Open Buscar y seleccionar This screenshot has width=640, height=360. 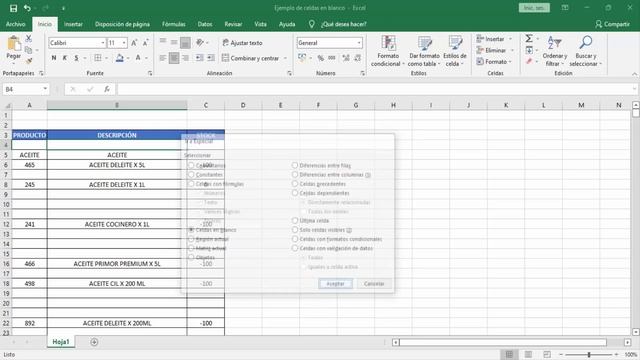click(585, 51)
